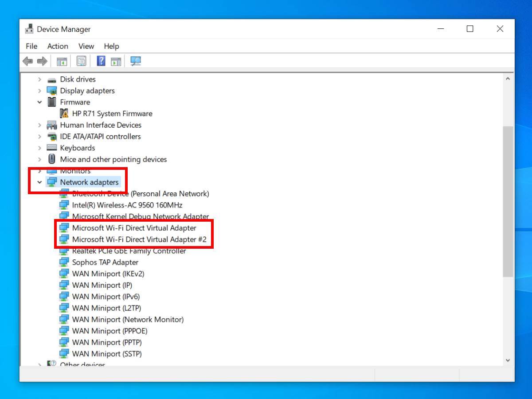Click the Scan for hardware changes icon
532x399 pixels.
click(x=136, y=61)
